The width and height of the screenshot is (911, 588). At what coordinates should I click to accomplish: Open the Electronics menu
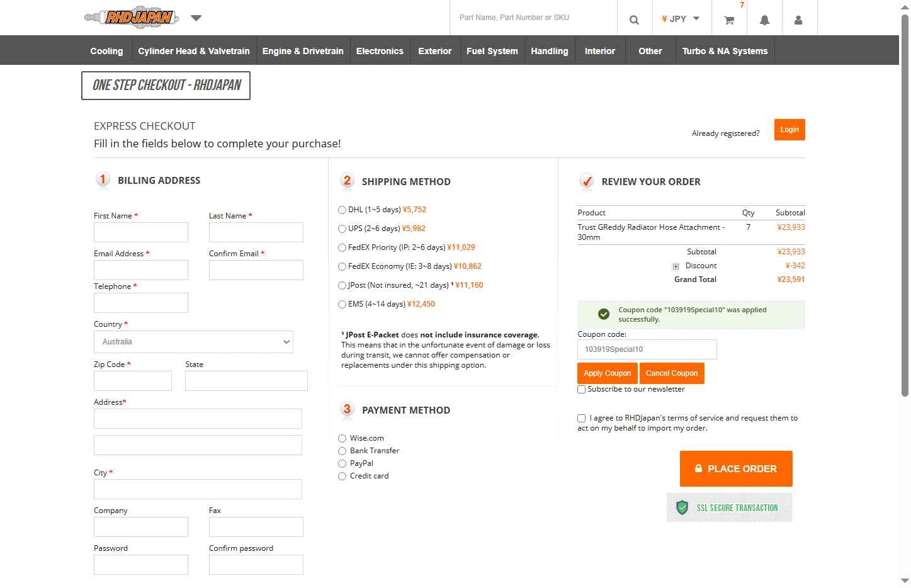point(380,51)
